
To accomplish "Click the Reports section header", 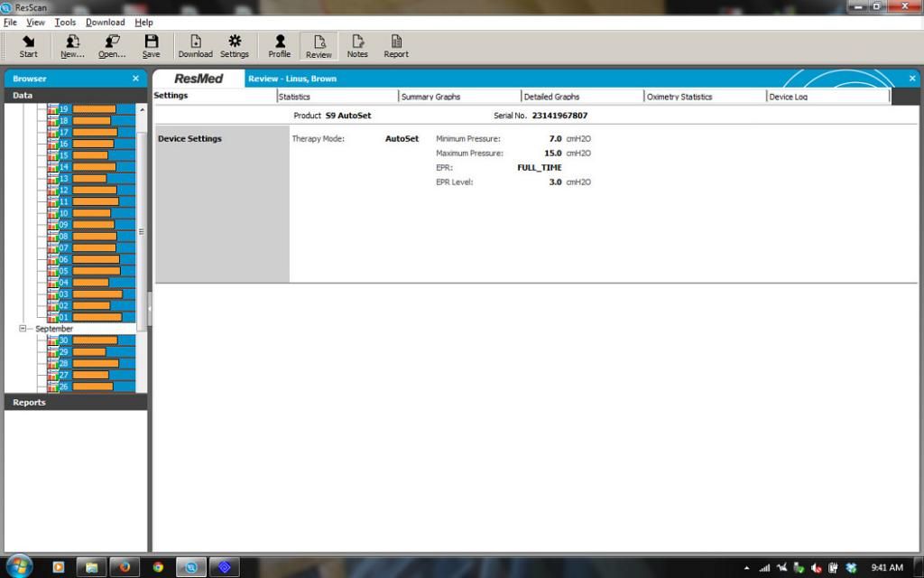I will [76, 402].
